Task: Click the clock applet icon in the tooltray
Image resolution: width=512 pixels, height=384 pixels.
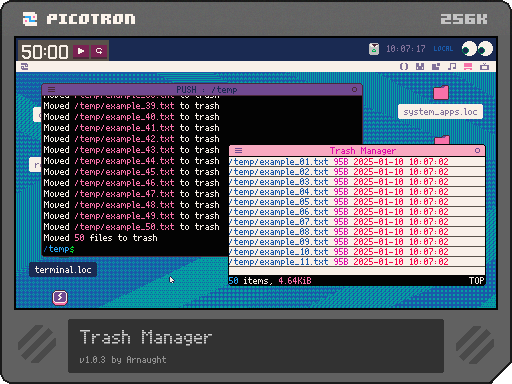Action: point(374,49)
